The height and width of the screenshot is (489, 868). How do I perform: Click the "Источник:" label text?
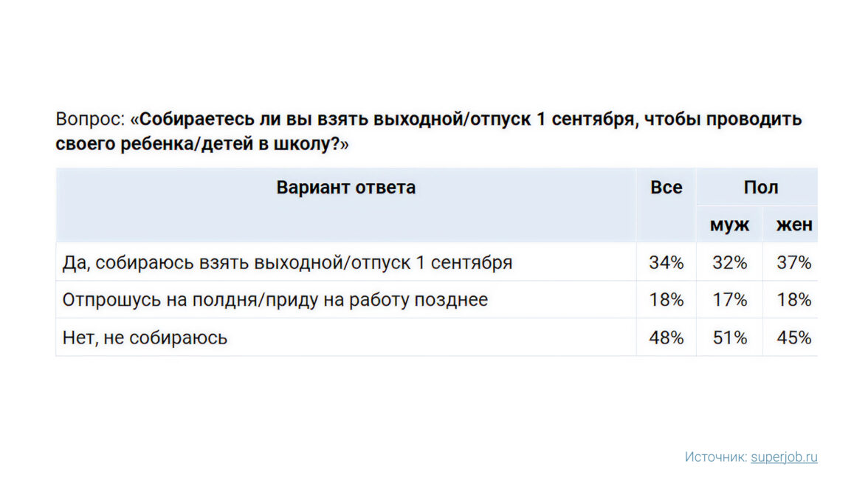coord(716,457)
